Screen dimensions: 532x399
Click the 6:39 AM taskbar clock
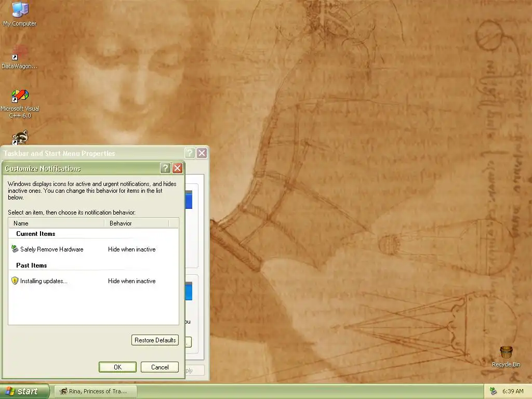point(513,391)
